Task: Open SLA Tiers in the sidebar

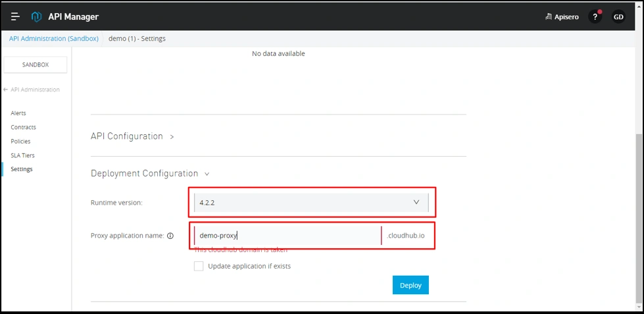Action: (22, 155)
